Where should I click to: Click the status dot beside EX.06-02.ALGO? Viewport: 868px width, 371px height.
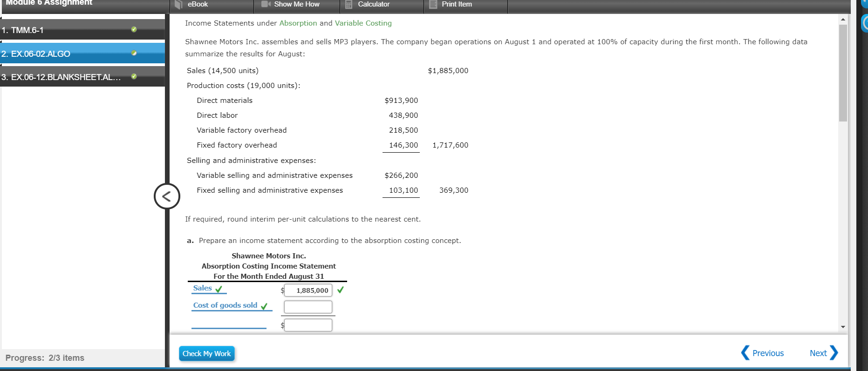tap(134, 53)
